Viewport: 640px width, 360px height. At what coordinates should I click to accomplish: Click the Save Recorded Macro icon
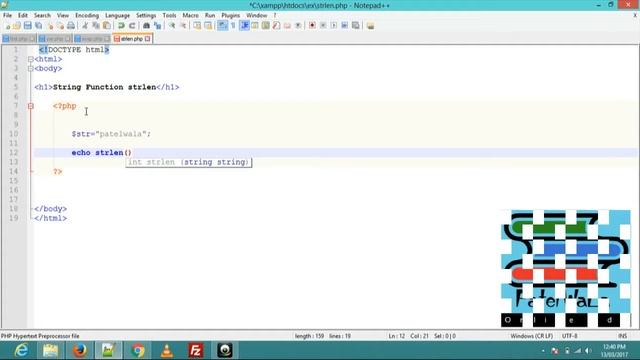356,26
